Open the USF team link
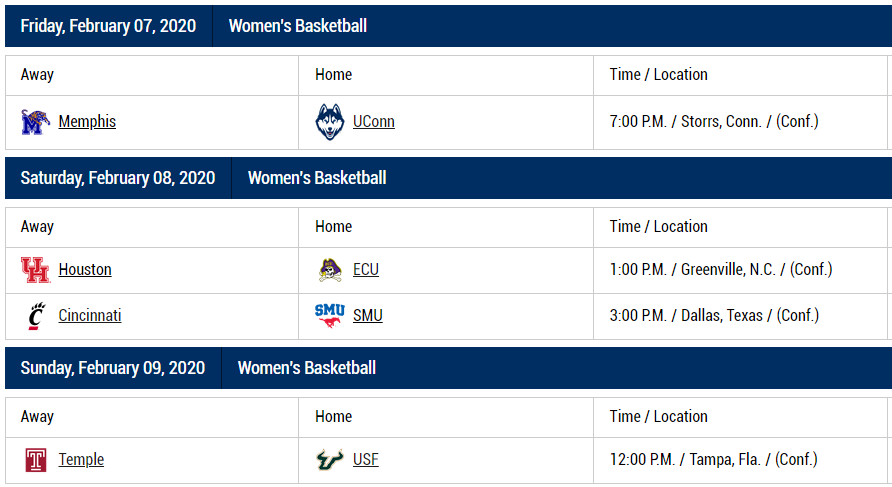Screen dimensions: 892x487 [366, 460]
